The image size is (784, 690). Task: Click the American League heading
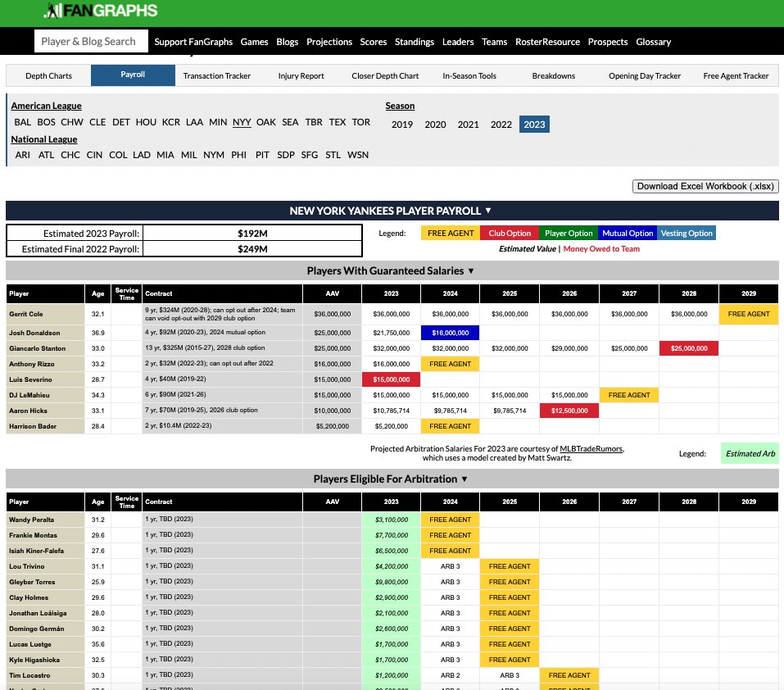tap(46, 106)
